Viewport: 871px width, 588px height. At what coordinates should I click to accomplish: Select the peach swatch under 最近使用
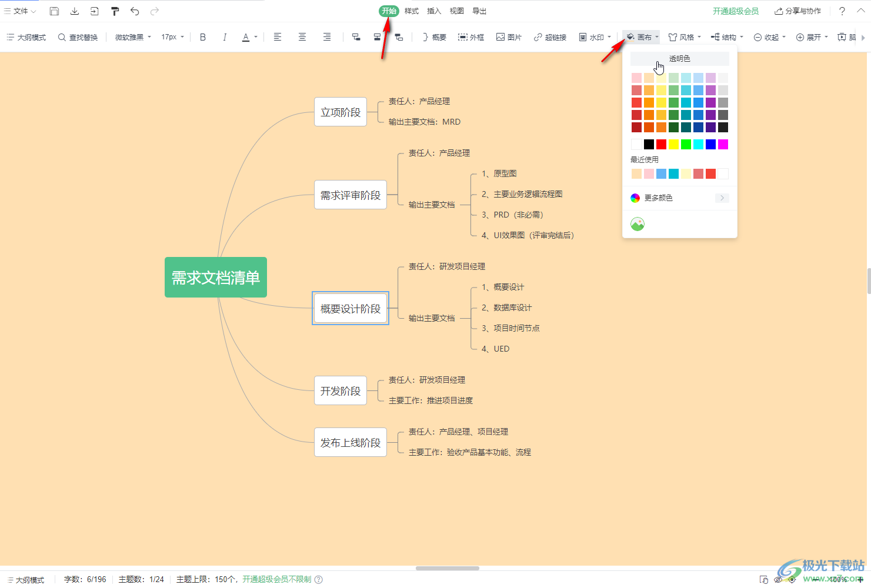tap(636, 173)
